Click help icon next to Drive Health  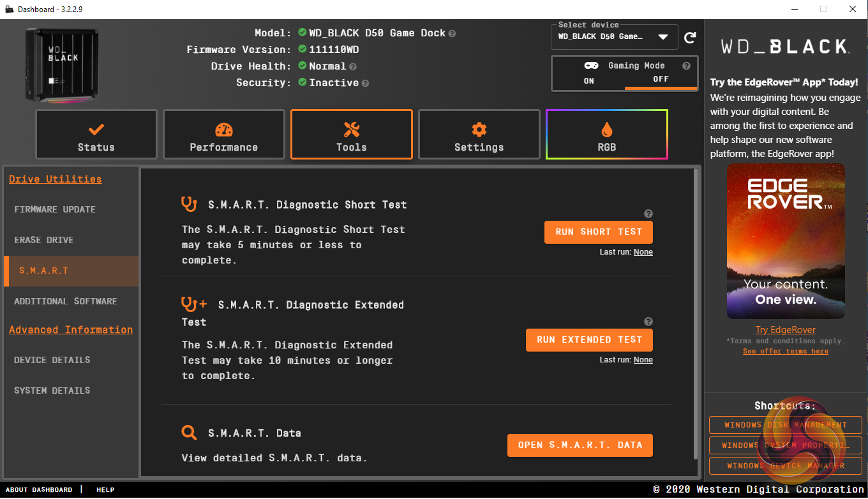coord(353,66)
